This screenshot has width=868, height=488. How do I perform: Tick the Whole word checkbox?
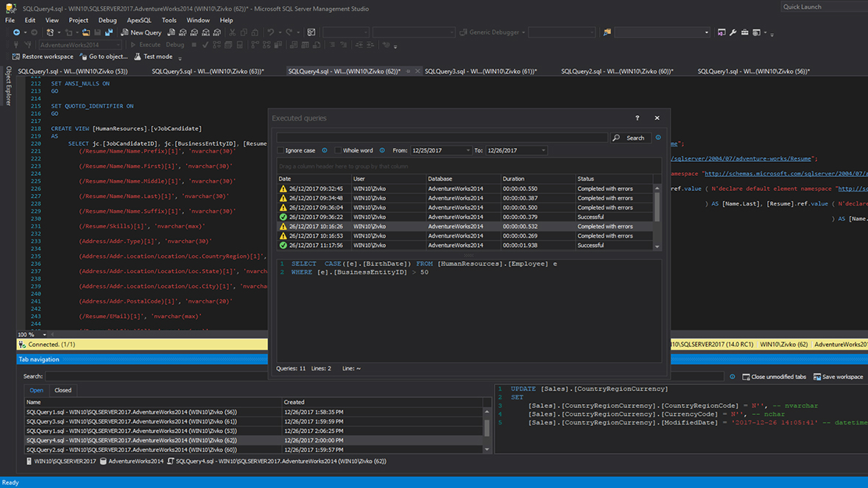tap(338, 151)
